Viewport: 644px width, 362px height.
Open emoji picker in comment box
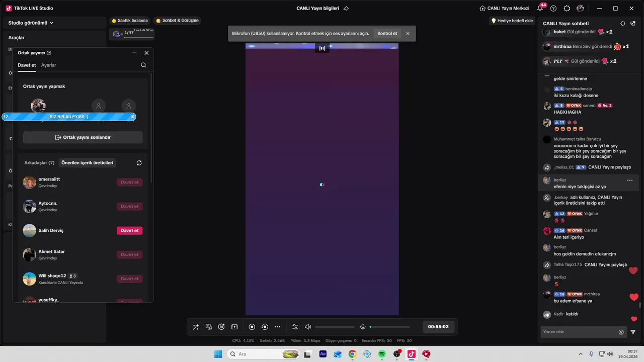pyautogui.click(x=621, y=332)
